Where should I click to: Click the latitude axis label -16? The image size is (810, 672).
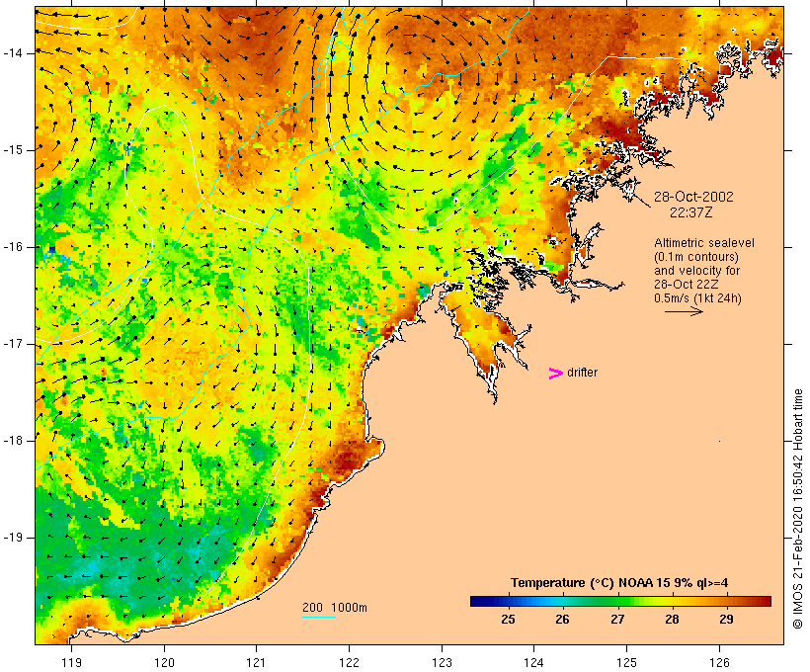[13, 247]
